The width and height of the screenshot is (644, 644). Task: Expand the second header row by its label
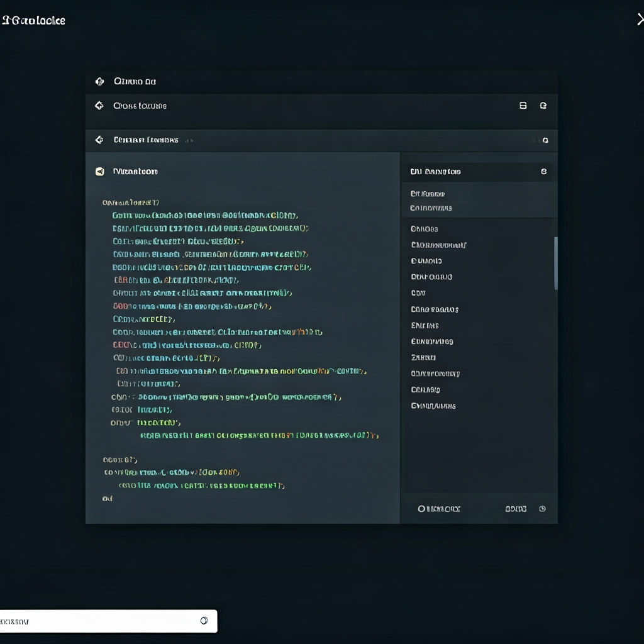(140, 106)
